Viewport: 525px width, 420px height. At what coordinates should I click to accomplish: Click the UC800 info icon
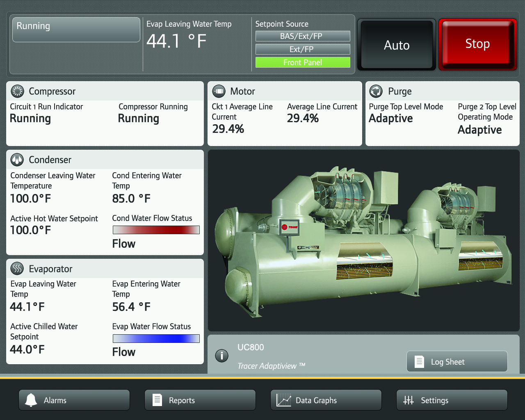[x=221, y=356]
